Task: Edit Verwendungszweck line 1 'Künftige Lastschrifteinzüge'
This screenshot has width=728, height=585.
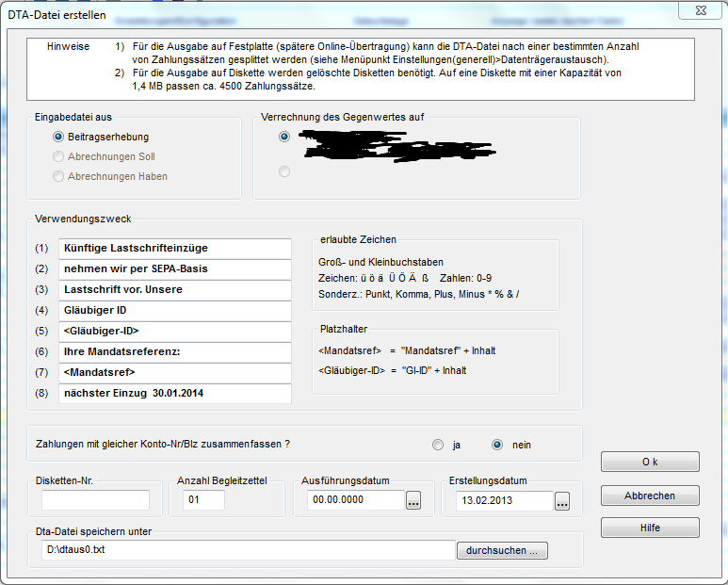Action: click(x=174, y=248)
